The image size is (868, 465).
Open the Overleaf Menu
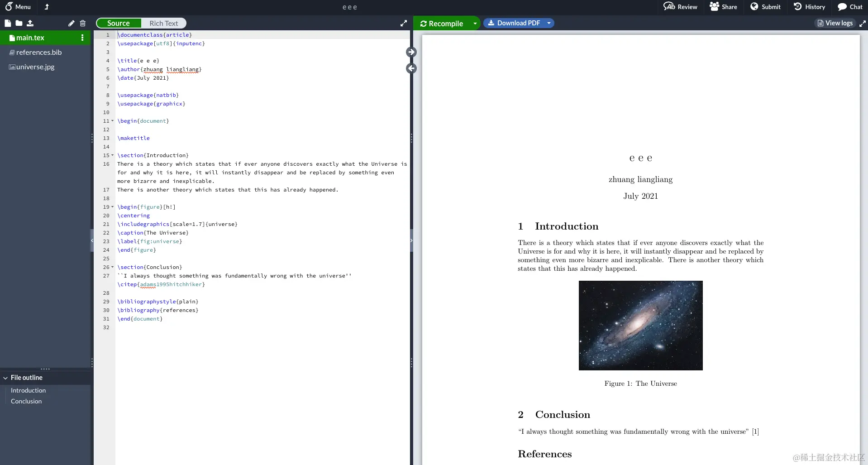[x=18, y=7]
